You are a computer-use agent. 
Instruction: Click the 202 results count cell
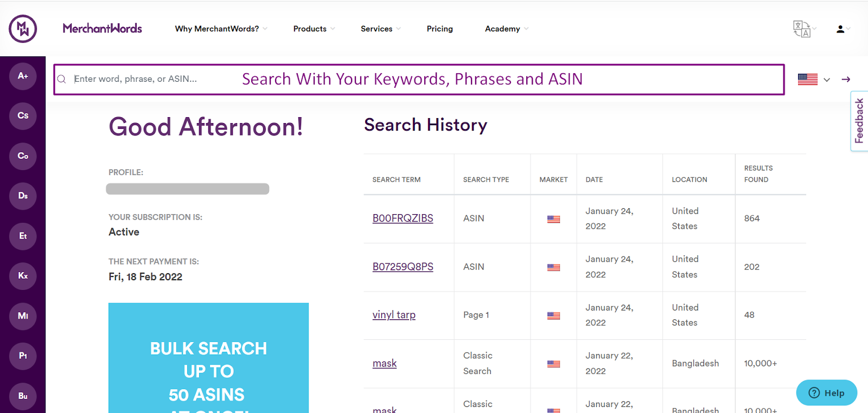point(752,267)
